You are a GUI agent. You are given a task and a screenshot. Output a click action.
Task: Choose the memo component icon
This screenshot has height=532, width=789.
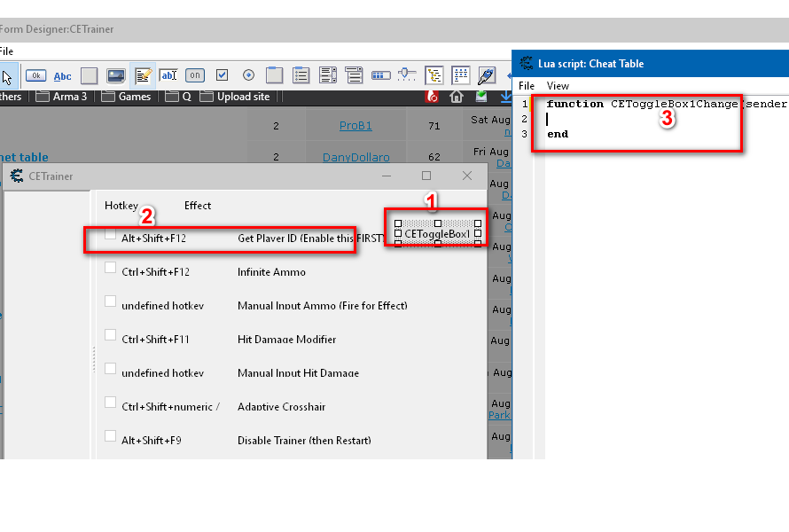pos(142,75)
